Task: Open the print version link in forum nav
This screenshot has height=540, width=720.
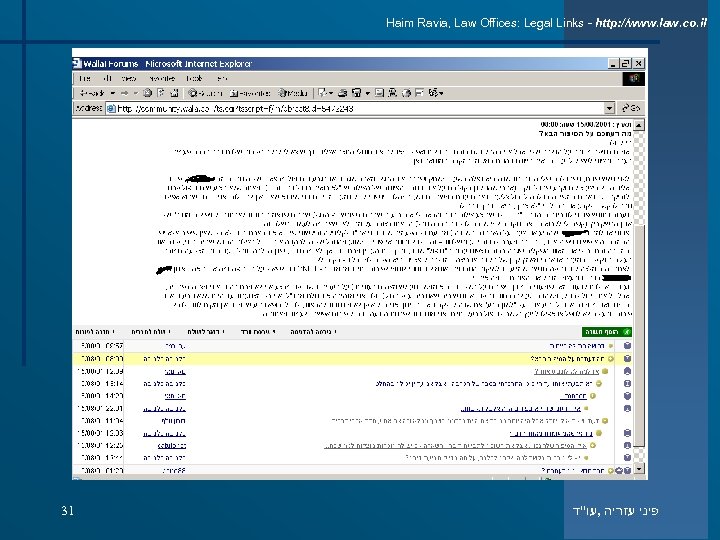Action: [x=314, y=332]
